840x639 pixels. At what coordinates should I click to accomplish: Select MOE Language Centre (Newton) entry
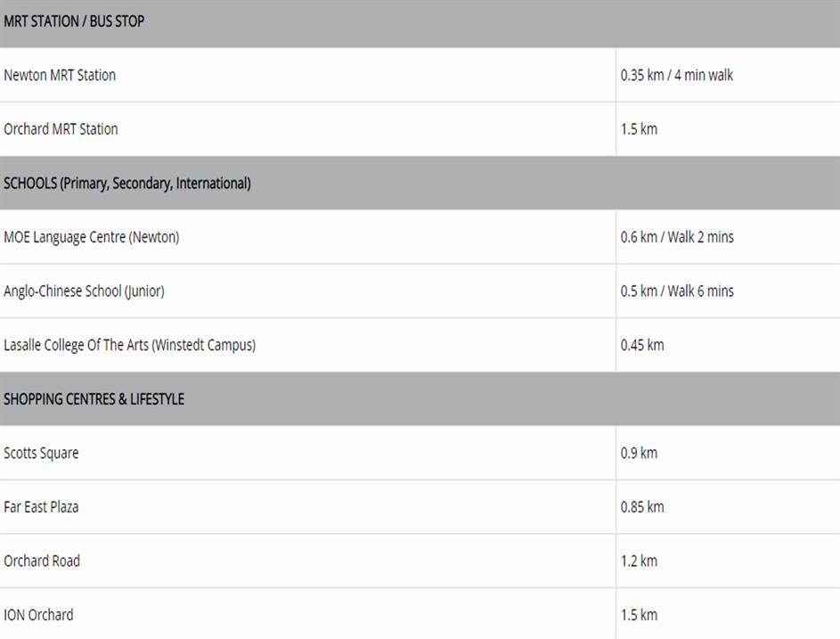tap(91, 238)
